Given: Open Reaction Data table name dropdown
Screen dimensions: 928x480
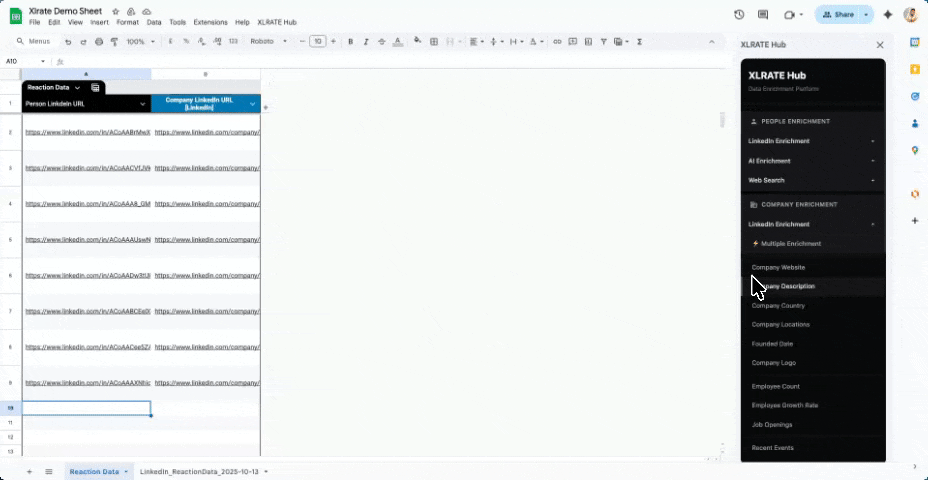Looking at the screenshot, I should [77, 88].
